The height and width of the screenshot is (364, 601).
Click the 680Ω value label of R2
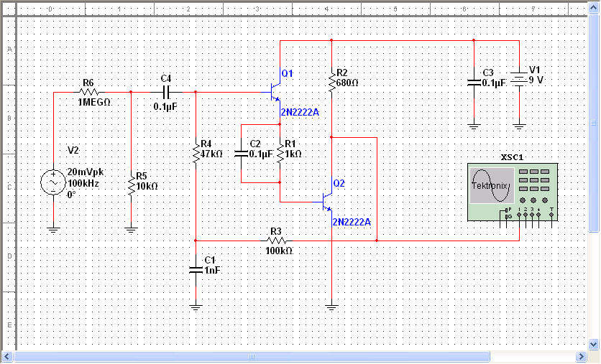click(x=347, y=83)
